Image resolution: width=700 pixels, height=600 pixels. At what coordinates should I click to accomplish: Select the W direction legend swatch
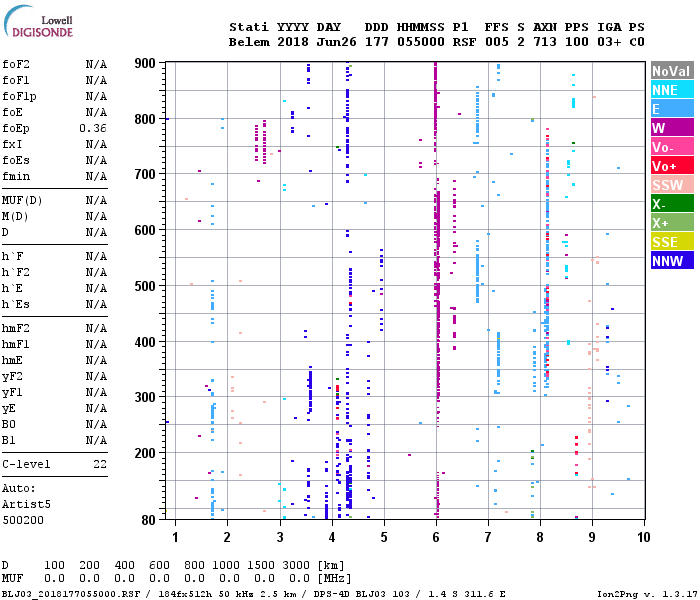[672, 128]
